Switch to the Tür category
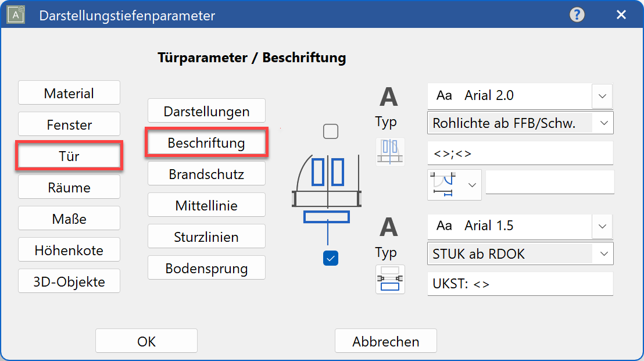 69,155
